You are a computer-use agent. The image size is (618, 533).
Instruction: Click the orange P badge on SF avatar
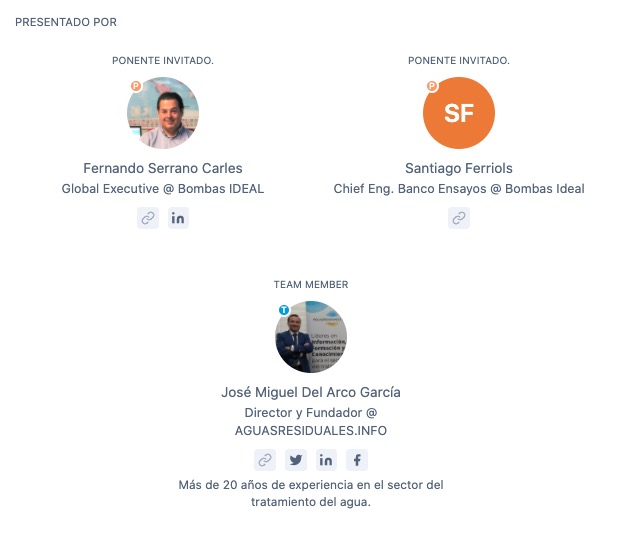(432, 86)
